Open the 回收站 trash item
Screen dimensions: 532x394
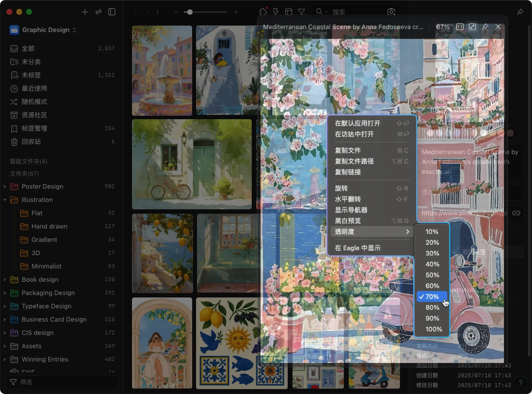point(62,142)
